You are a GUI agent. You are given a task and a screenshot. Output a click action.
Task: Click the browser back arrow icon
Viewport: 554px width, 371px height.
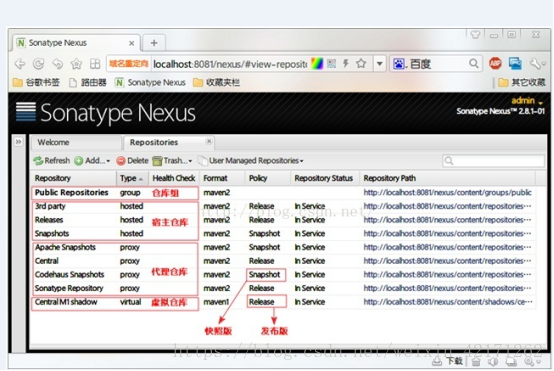(x=20, y=64)
